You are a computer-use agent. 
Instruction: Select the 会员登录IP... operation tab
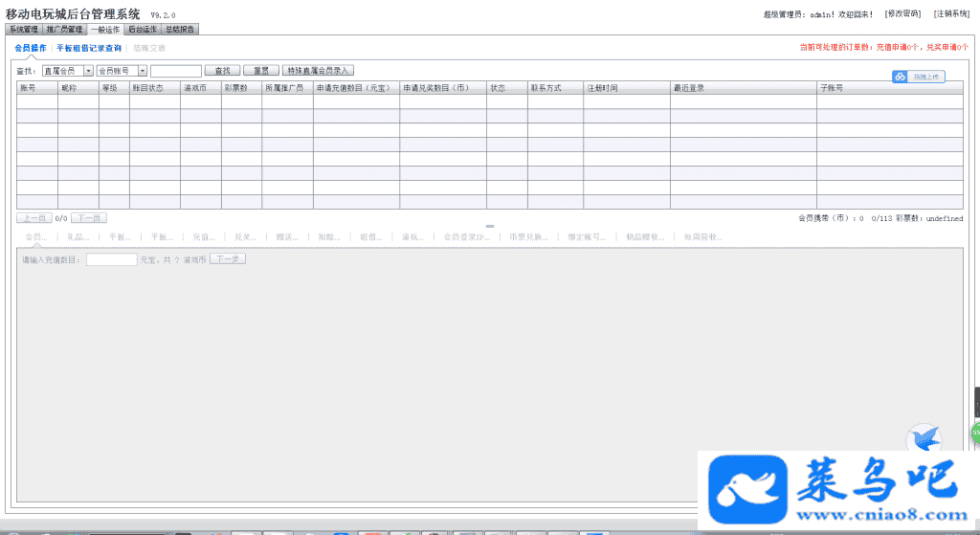point(466,237)
